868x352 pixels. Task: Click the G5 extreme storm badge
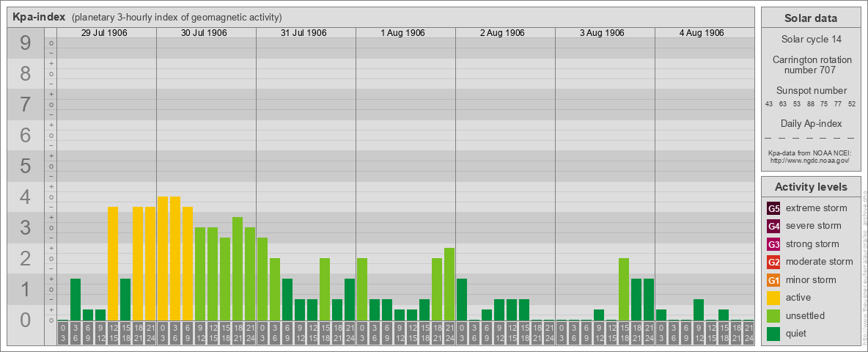click(773, 209)
